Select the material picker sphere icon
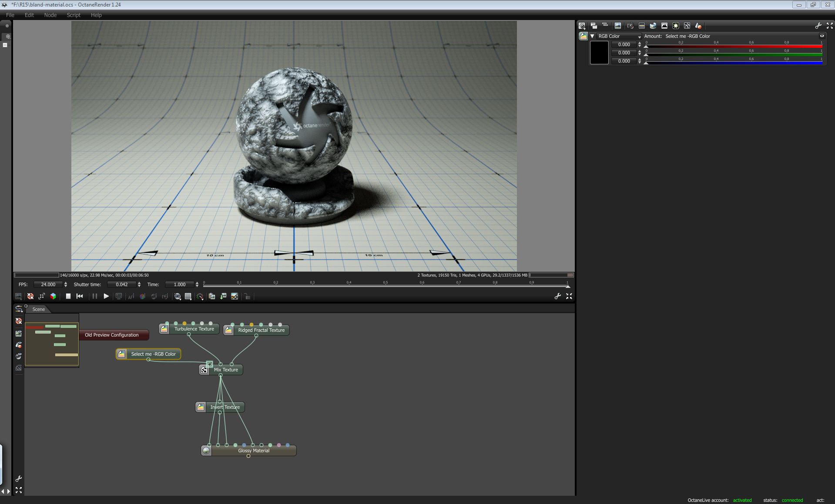The width and height of the screenshot is (835, 504). coord(154,296)
